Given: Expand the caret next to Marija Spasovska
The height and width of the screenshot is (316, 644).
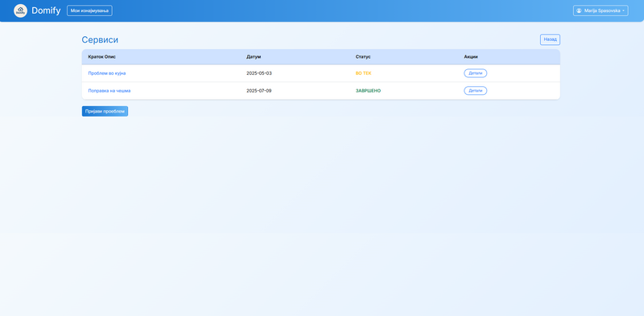Looking at the screenshot, I should 623,11.
